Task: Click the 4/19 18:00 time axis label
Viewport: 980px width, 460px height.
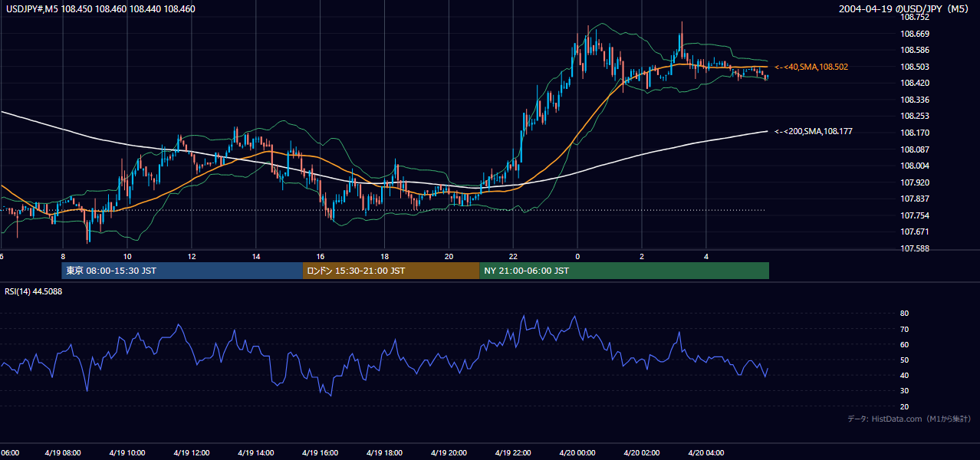Action: tap(384, 452)
